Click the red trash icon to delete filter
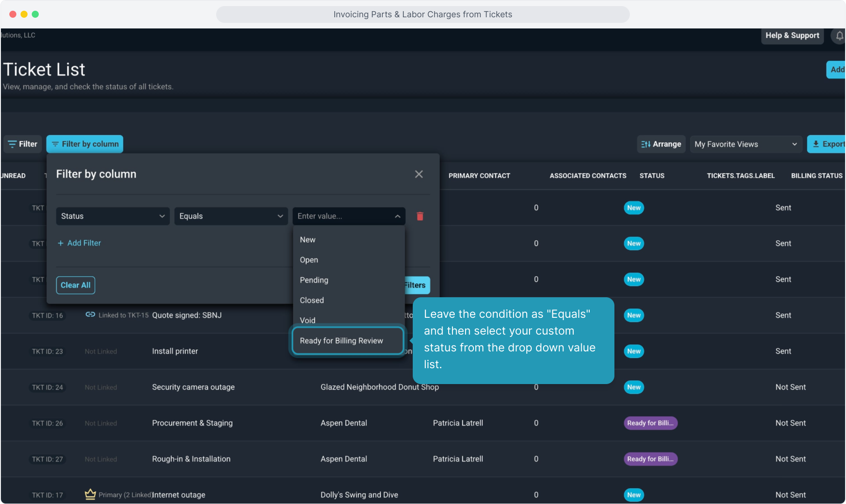Viewport: 846px width, 504px height. pyautogui.click(x=420, y=216)
